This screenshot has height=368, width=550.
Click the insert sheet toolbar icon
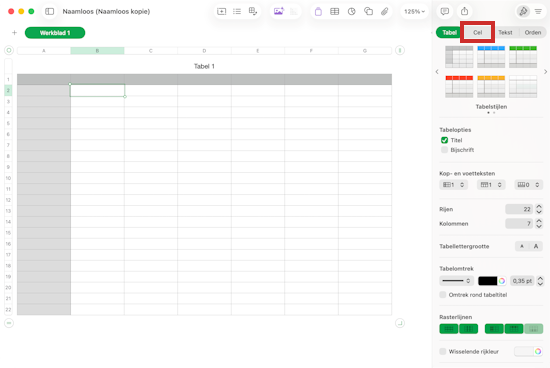pyautogui.click(x=222, y=12)
